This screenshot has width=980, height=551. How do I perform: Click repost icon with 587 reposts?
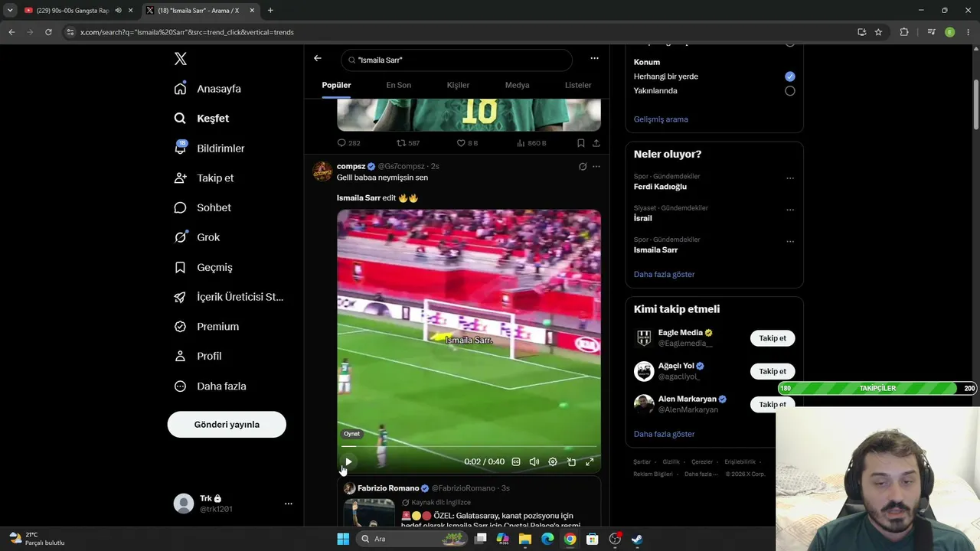[x=400, y=143]
